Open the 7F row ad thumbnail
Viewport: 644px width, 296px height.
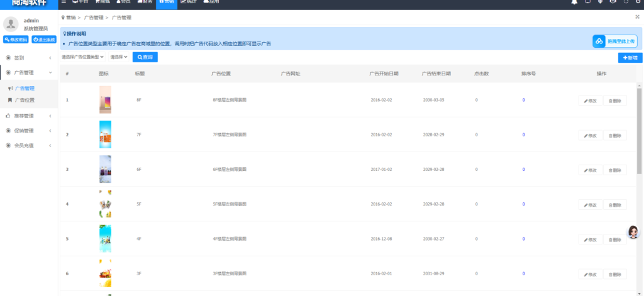pos(105,134)
